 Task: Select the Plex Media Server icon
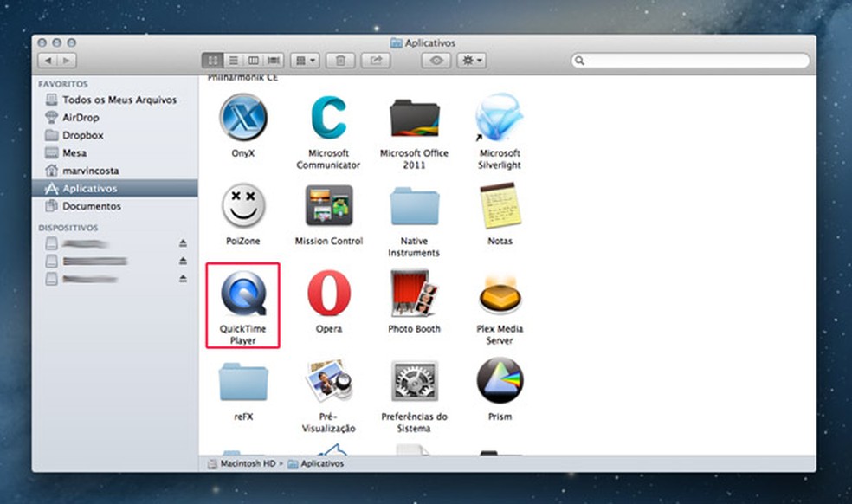[500, 296]
